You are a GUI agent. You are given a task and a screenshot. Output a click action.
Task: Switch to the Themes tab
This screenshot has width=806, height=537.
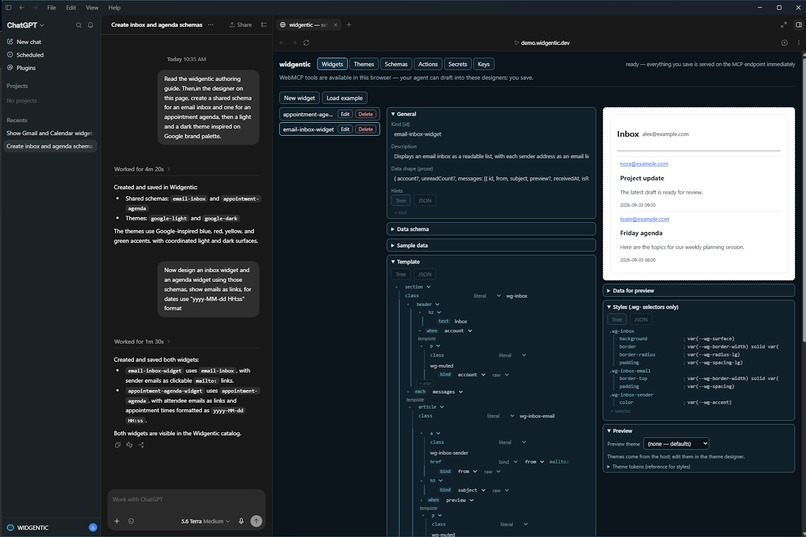364,64
